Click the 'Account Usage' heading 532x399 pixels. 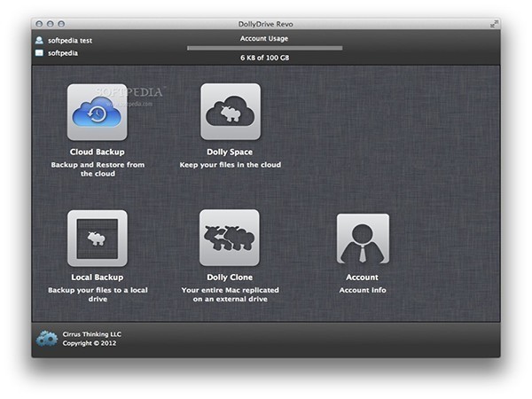(264, 39)
